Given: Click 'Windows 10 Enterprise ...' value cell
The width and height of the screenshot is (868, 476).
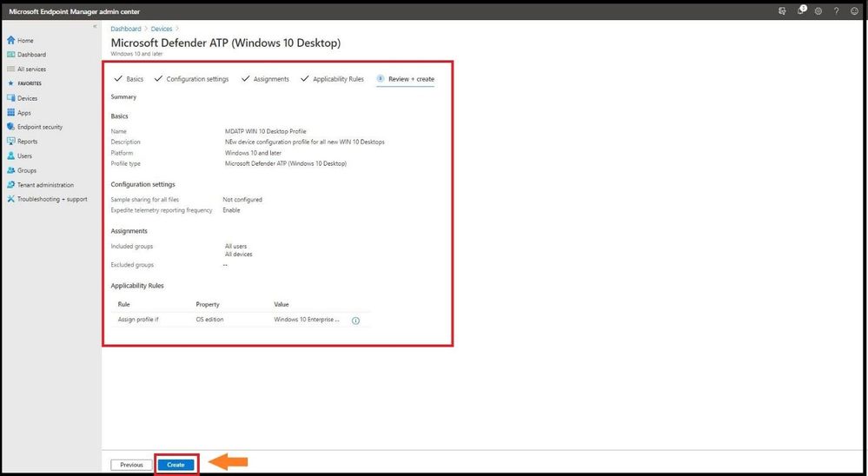Looking at the screenshot, I should [308, 320].
